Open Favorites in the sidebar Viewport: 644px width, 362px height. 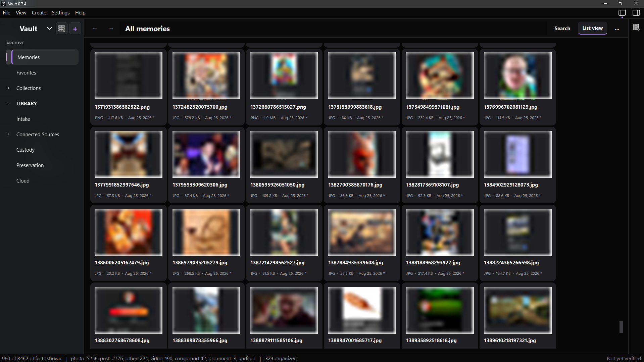click(26, 73)
